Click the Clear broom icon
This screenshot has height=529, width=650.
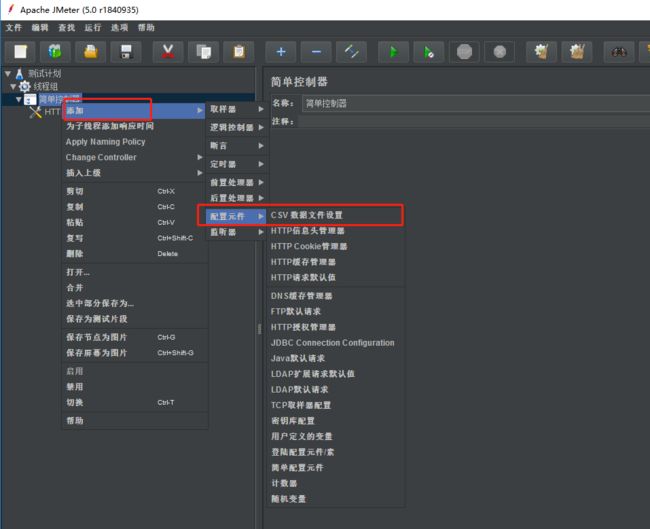[x=541, y=52]
